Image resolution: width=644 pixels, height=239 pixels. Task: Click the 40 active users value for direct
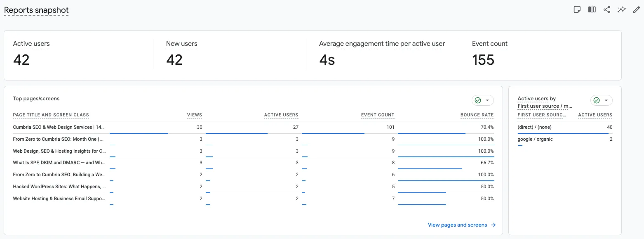pyautogui.click(x=609, y=127)
